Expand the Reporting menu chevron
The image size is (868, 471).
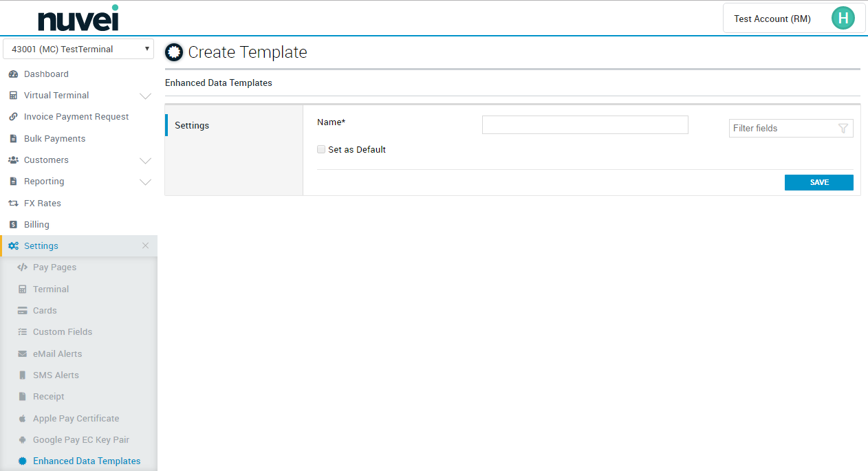pyautogui.click(x=145, y=182)
